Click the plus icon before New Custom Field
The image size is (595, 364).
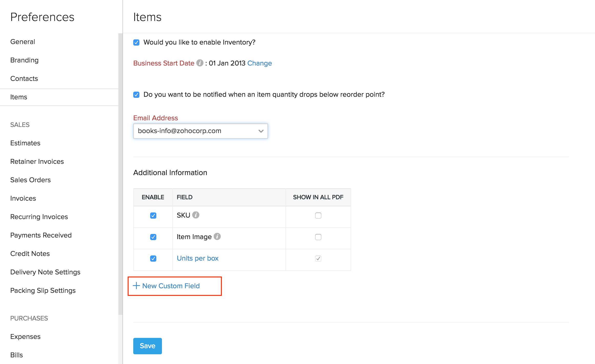[x=136, y=286]
